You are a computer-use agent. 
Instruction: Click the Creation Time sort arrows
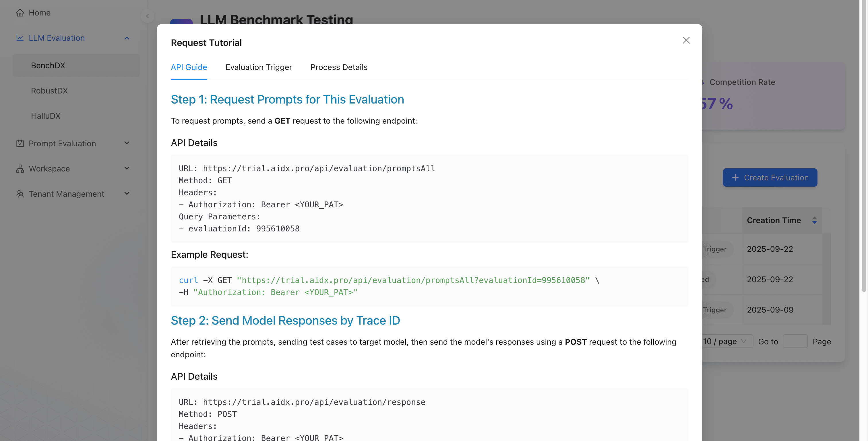click(x=814, y=220)
